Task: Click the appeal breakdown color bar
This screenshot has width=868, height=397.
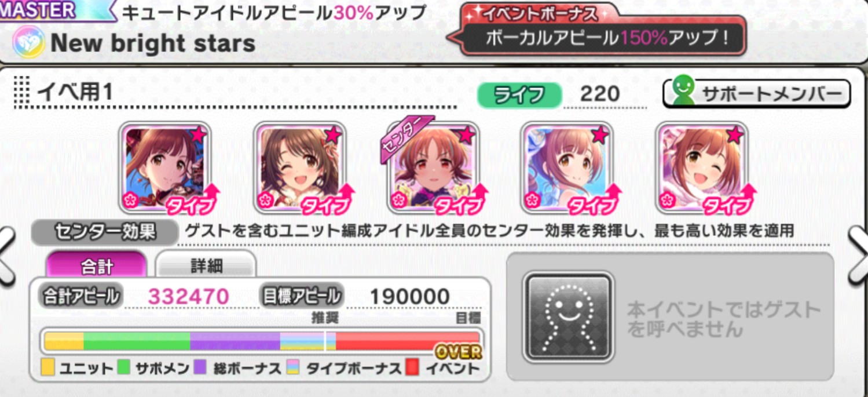Action: pyautogui.click(x=262, y=341)
